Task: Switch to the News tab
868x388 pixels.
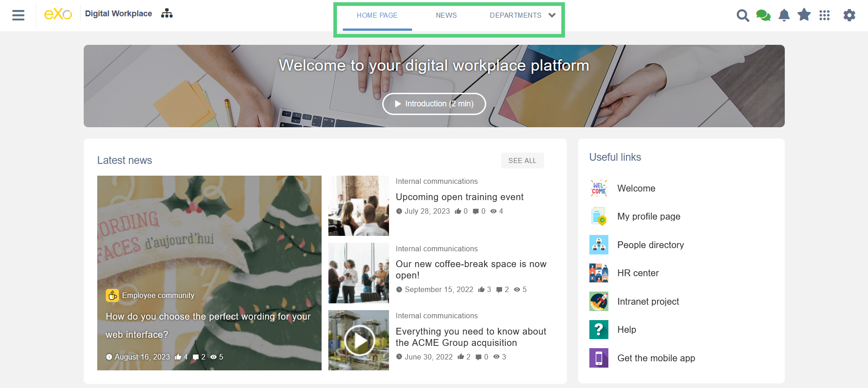Action: point(446,15)
